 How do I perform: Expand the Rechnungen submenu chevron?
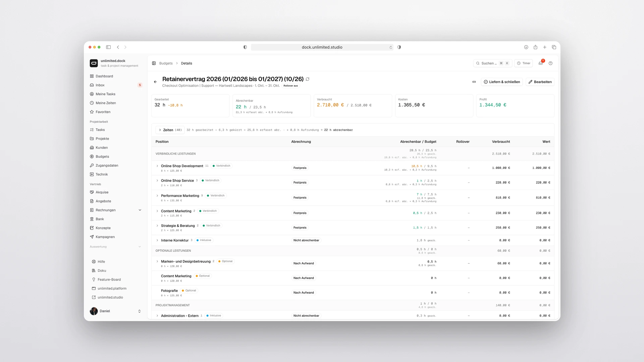click(140, 210)
